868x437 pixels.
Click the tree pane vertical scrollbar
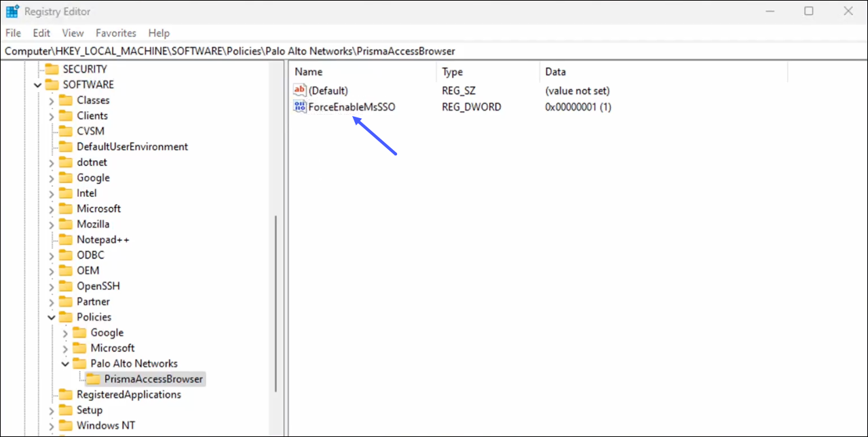tap(276, 303)
